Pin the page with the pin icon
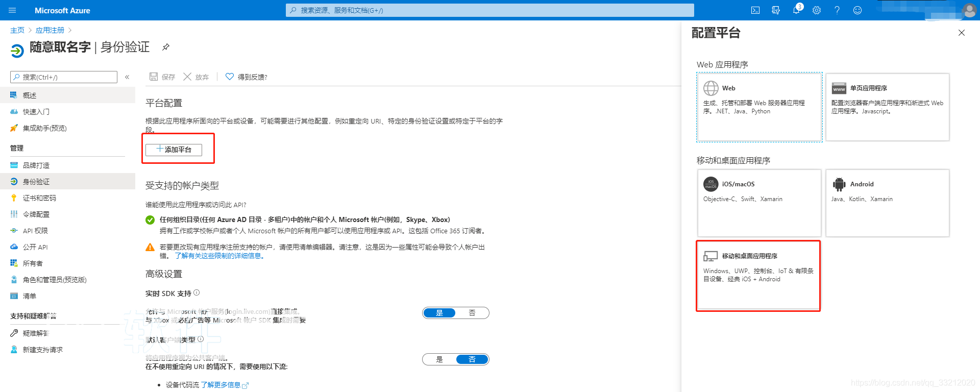Image resolution: width=980 pixels, height=392 pixels. 166,47
